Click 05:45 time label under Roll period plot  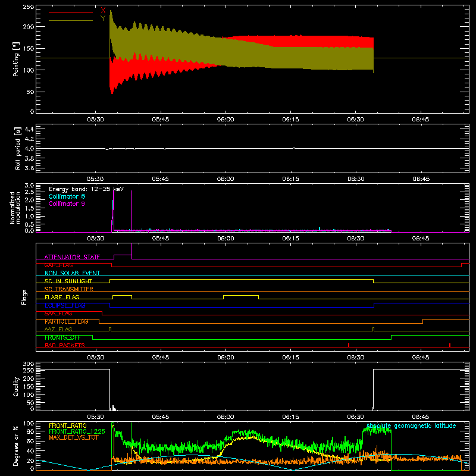click(x=160, y=179)
